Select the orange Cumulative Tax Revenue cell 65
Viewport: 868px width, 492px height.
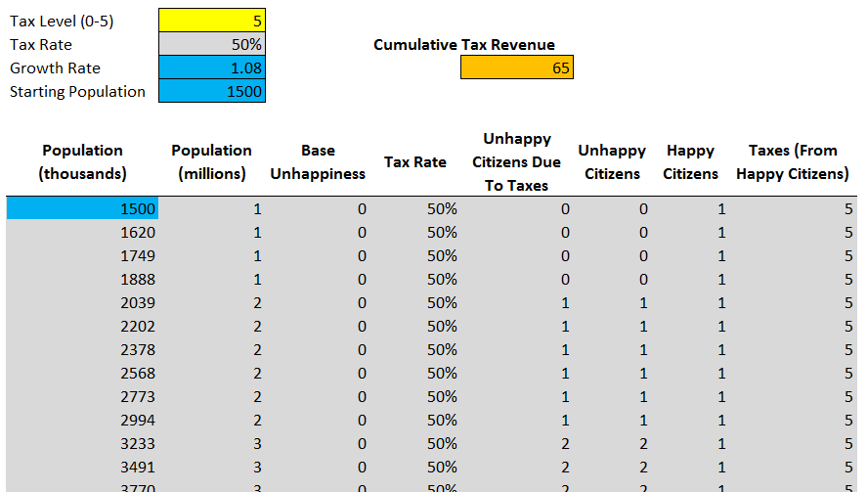[517, 67]
